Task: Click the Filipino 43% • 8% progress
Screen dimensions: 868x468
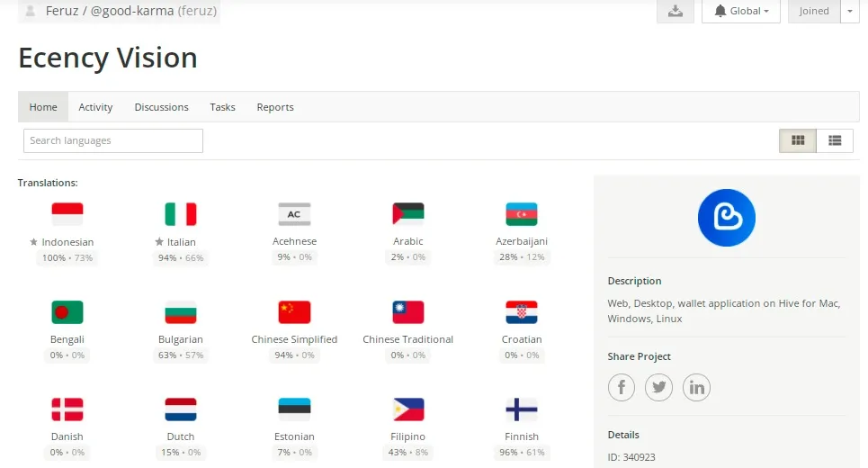Action: pos(408,453)
